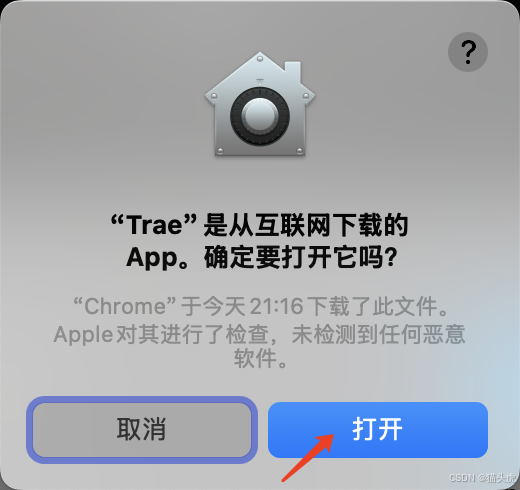Click the CSDN watermark text
Viewport: 520px width, 490px height.
pyautogui.click(x=462, y=478)
